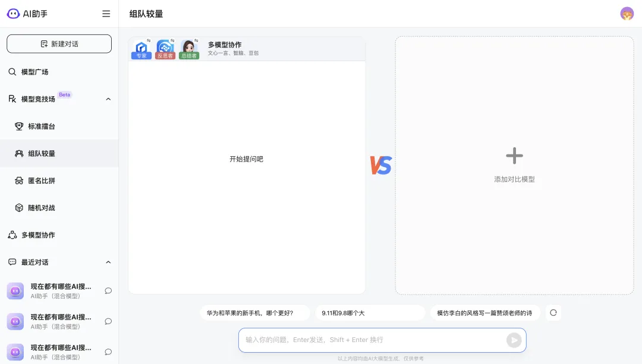Screen dimensions: 642x364
Task: Choose suggestion 模仿李白的风格写一篇赞颂老师的诗
Action: [485, 313]
